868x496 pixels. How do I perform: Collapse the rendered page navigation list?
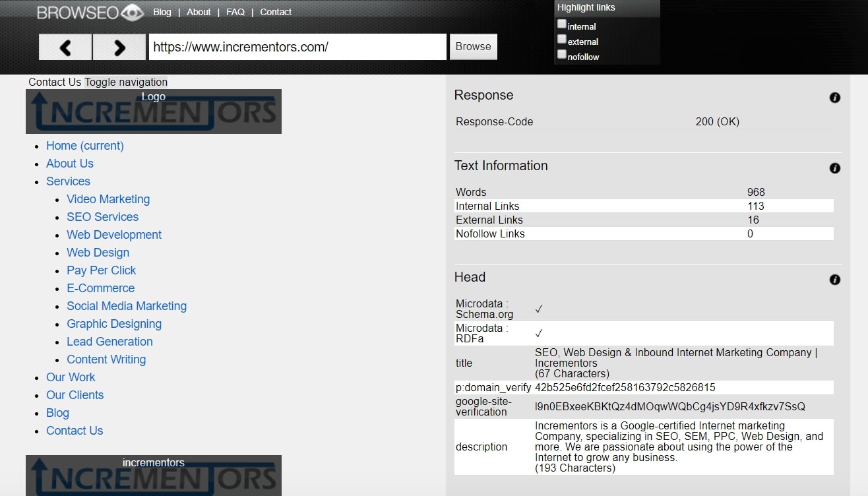(x=125, y=82)
